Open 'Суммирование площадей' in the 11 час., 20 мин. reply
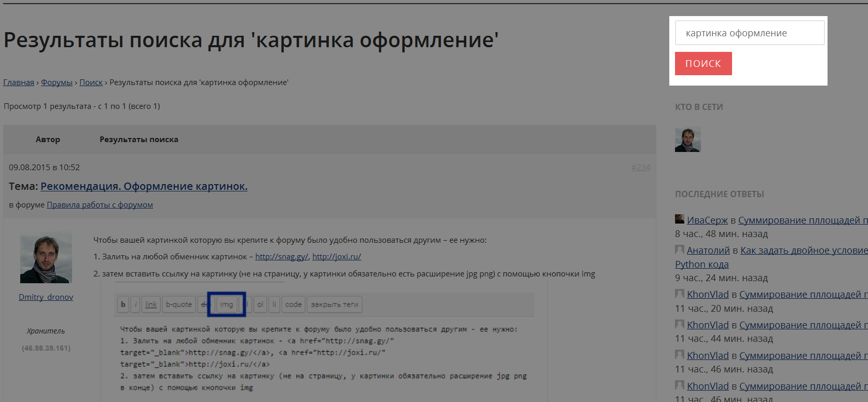868x402 pixels. [804, 295]
